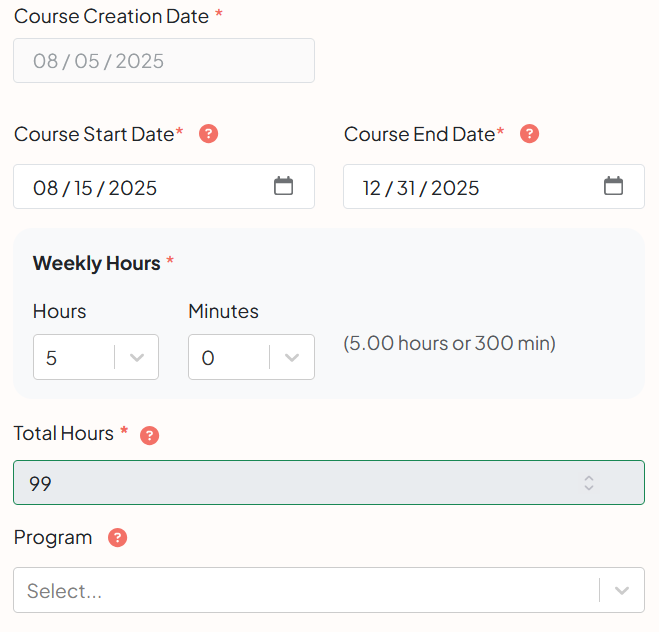Focus the Total Hours field showing 99
Image resolution: width=659 pixels, height=632 pixels.
pyautogui.click(x=329, y=482)
